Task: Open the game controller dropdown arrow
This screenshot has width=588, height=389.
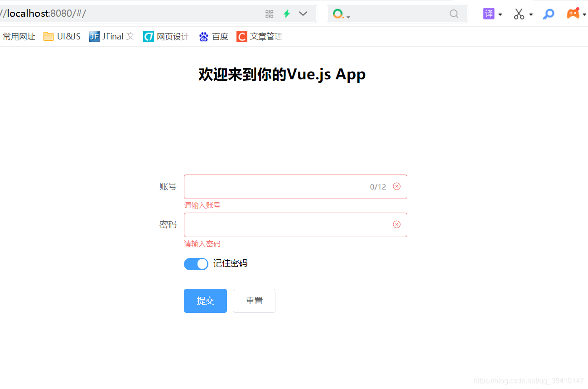Action: pos(584,15)
